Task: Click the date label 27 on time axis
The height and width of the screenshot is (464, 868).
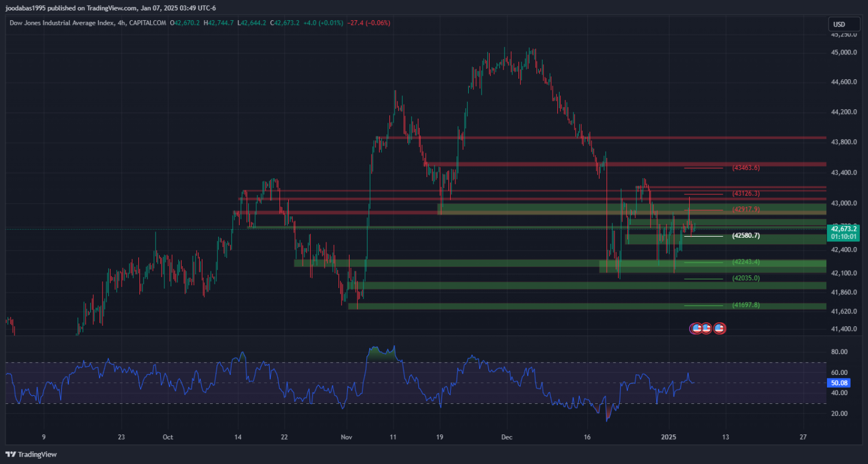Action: 803,437
